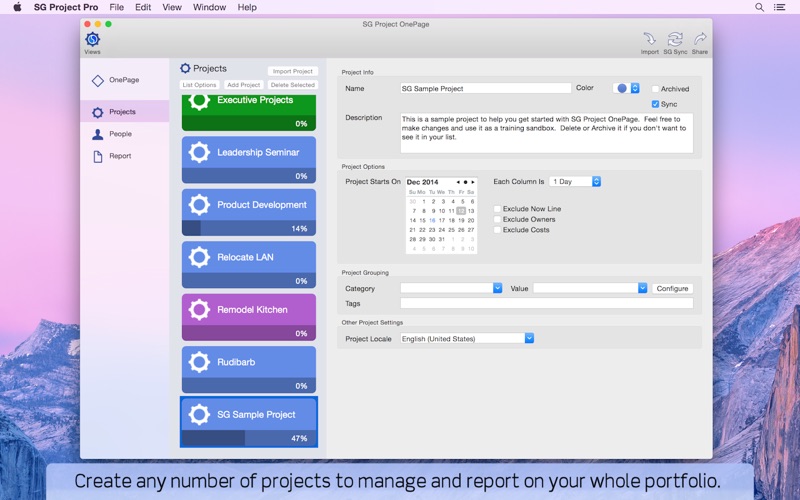Click the Executive Projects gear icon

tap(199, 100)
